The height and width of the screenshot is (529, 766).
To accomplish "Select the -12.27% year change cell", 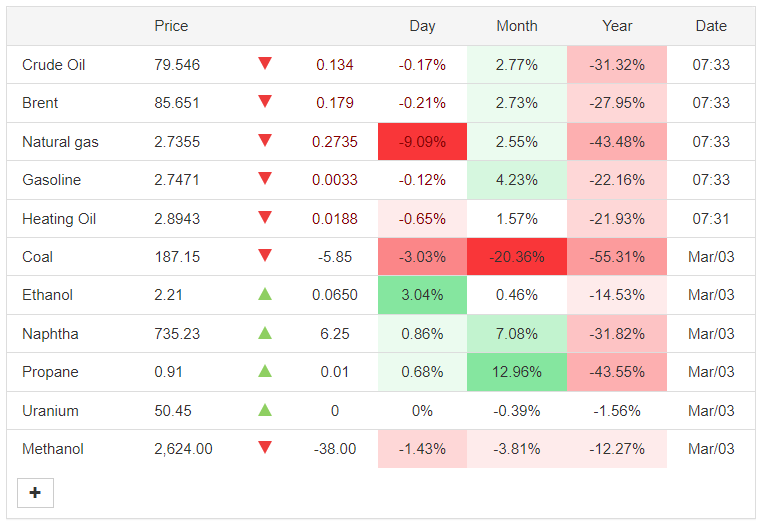I will tap(617, 448).
